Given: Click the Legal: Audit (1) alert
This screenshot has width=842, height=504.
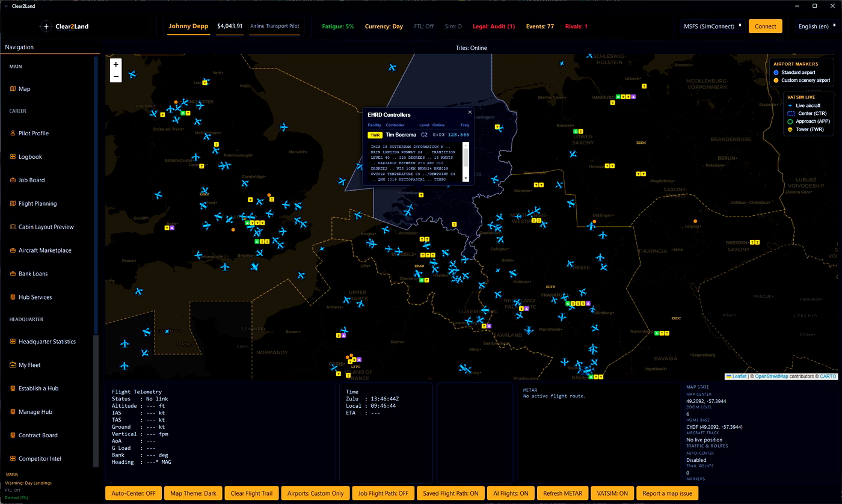Looking at the screenshot, I should (494, 26).
